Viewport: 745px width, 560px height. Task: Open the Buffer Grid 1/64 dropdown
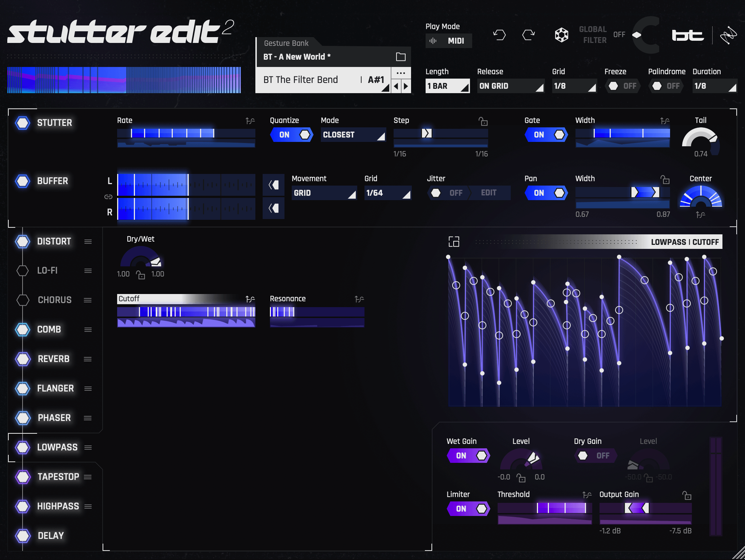(388, 193)
